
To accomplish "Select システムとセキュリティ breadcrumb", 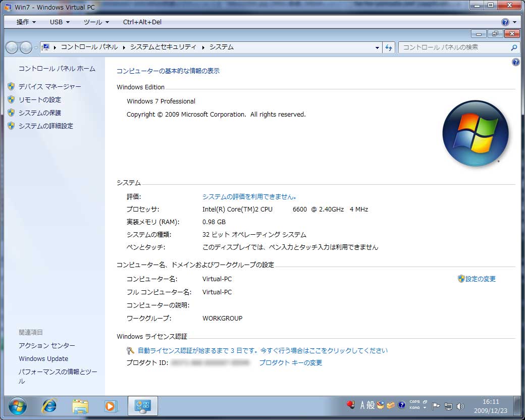I will click(163, 47).
